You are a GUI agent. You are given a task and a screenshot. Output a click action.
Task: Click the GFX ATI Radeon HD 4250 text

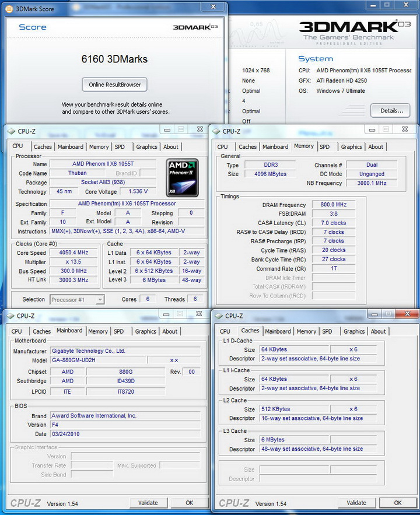click(341, 80)
